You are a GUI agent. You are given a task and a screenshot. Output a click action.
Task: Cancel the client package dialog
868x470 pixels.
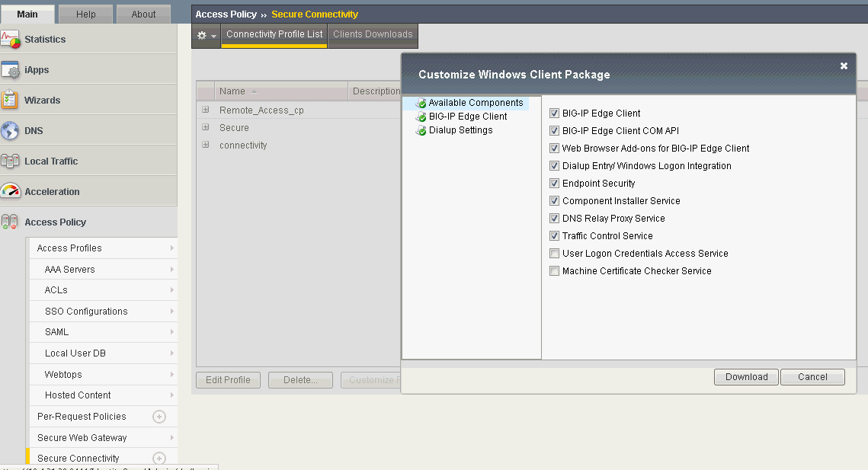click(x=812, y=377)
